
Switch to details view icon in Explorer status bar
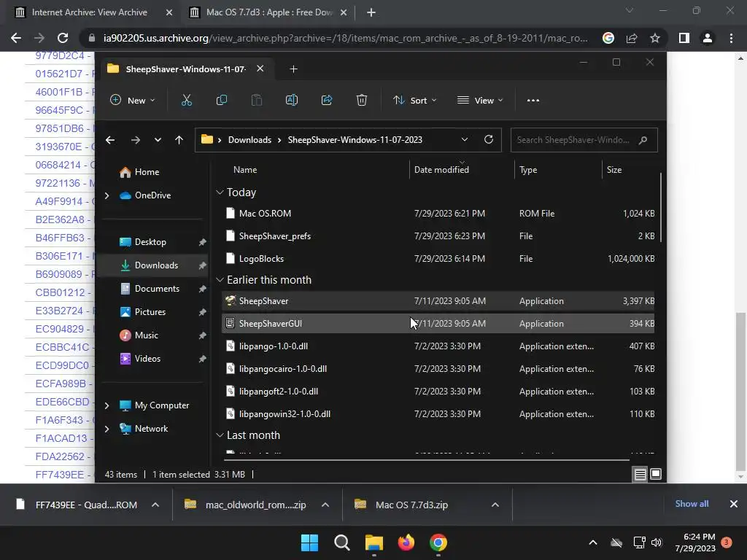[640, 474]
